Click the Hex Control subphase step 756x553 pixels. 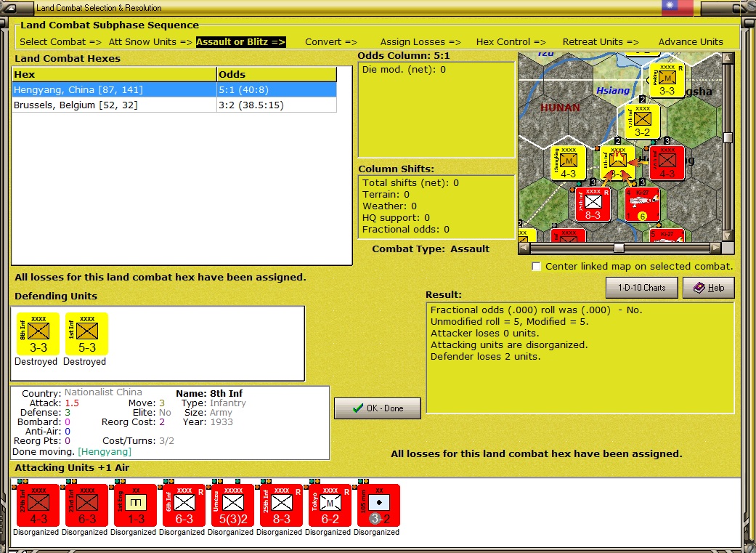pos(511,42)
